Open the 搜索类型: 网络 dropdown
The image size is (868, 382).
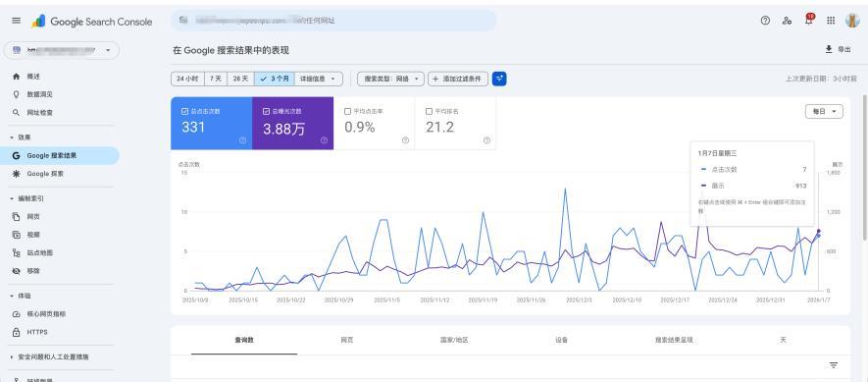pyautogui.click(x=390, y=79)
